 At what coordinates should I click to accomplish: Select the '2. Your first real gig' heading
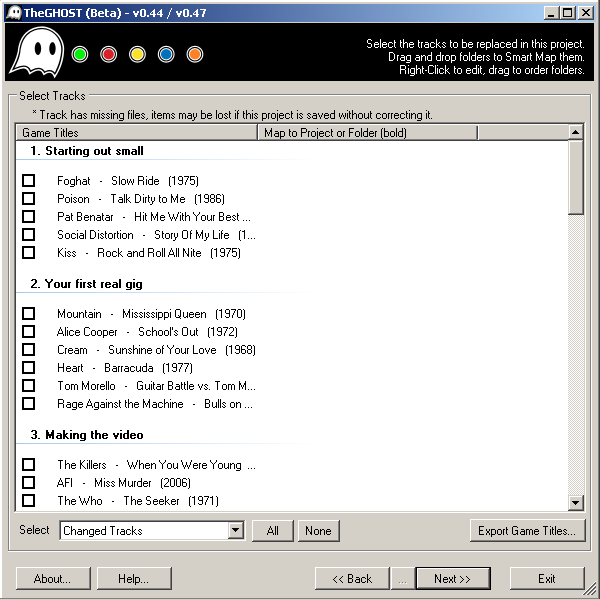point(86,284)
